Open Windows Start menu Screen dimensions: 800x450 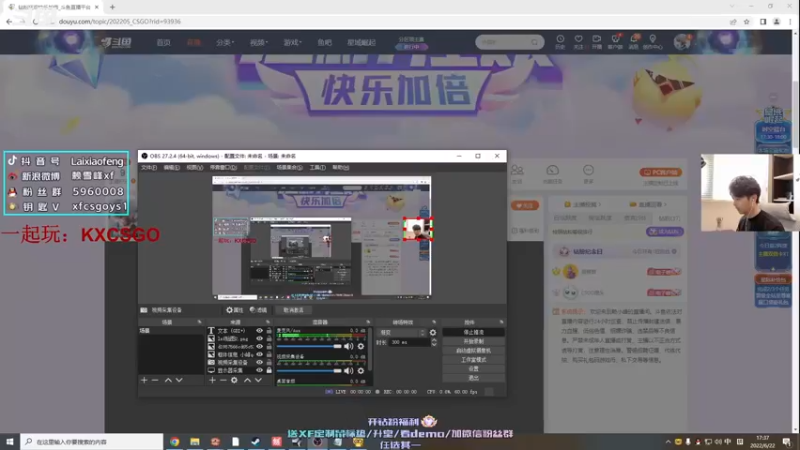click(10, 442)
